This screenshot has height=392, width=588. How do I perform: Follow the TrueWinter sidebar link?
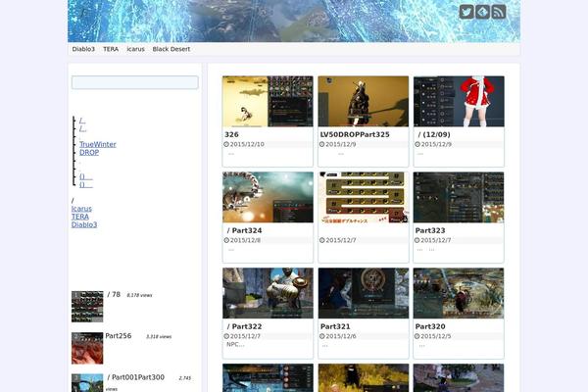click(97, 144)
